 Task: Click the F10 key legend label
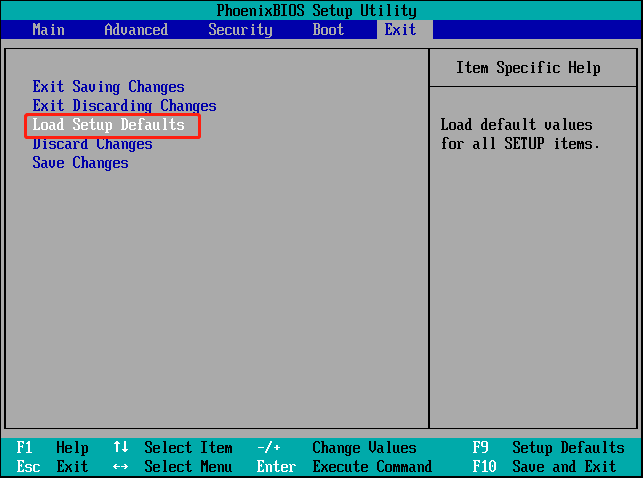[484, 467]
